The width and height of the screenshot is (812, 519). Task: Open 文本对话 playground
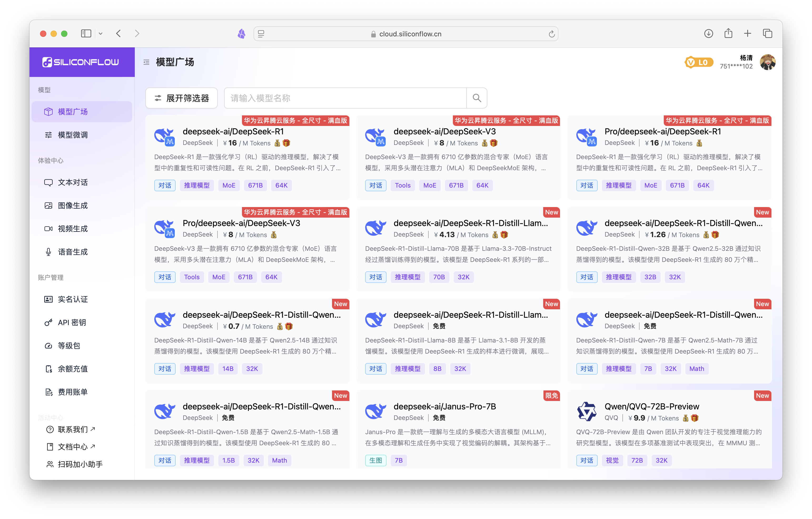click(82, 183)
